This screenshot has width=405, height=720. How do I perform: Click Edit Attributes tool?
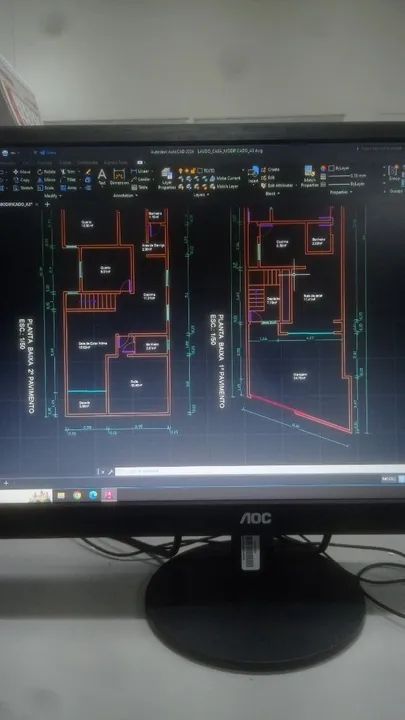277,186
